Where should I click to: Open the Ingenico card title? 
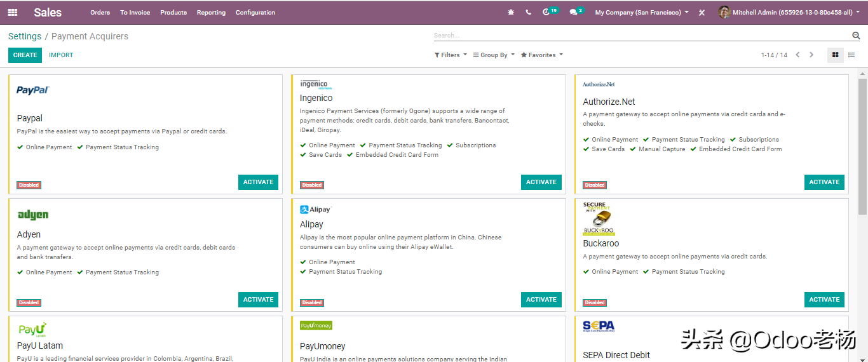(316, 98)
